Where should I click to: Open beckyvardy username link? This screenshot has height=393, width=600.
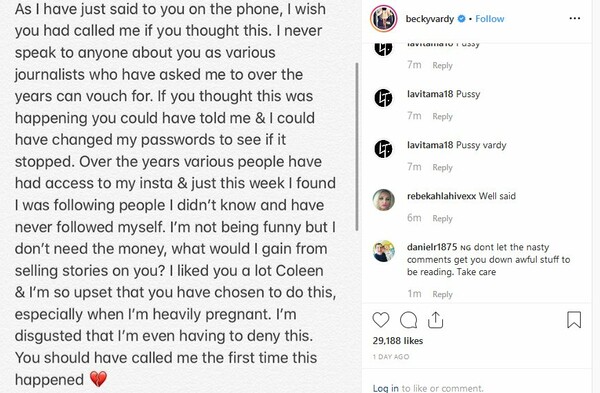tap(430, 19)
